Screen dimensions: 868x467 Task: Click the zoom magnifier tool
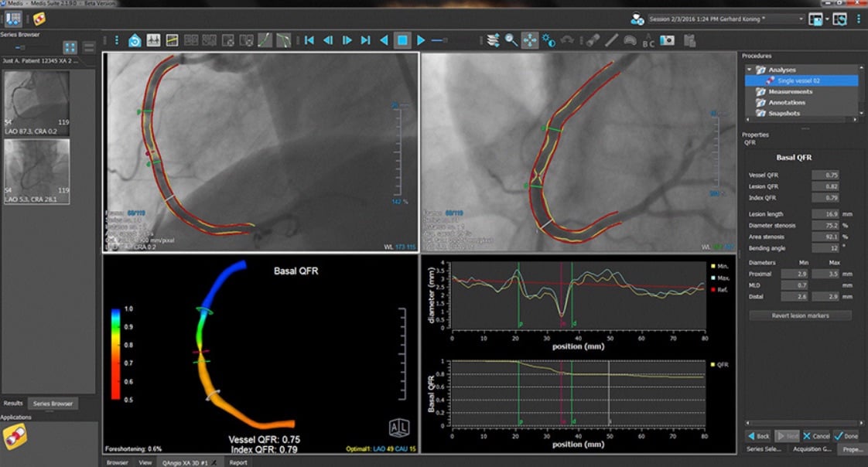point(511,39)
